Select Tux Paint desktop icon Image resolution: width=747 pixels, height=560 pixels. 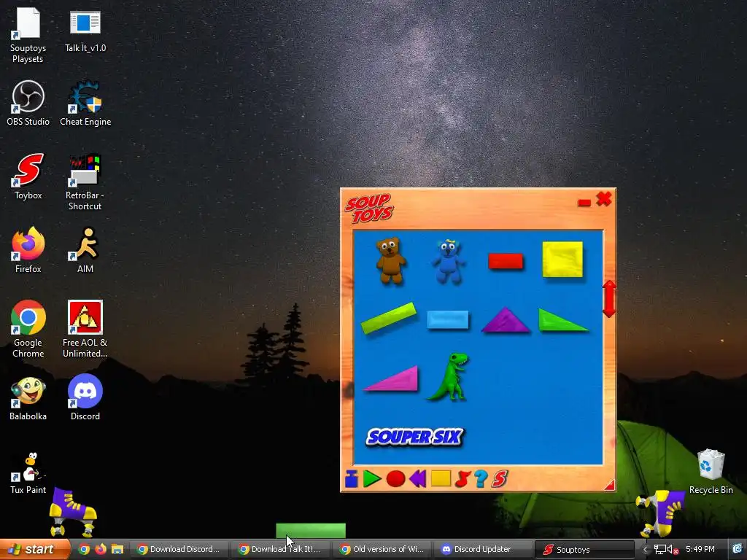tap(28, 473)
